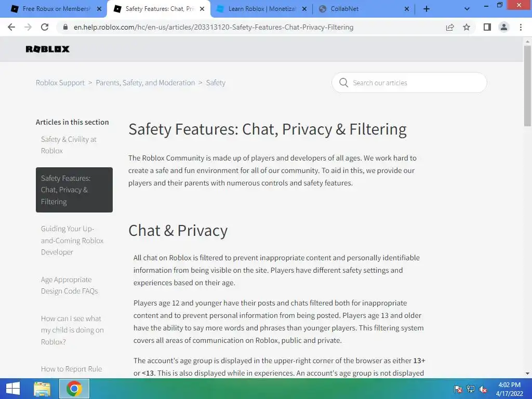This screenshot has width=532, height=399.
Task: Open Roblox Support breadcrumb link
Action: pos(60,83)
